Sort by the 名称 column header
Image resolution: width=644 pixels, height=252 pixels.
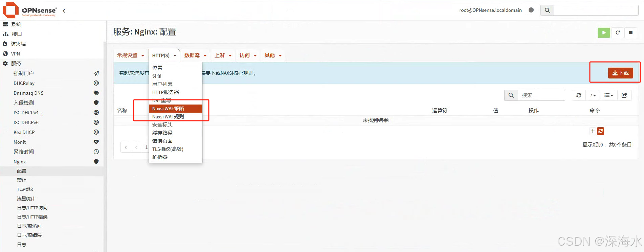click(122, 111)
